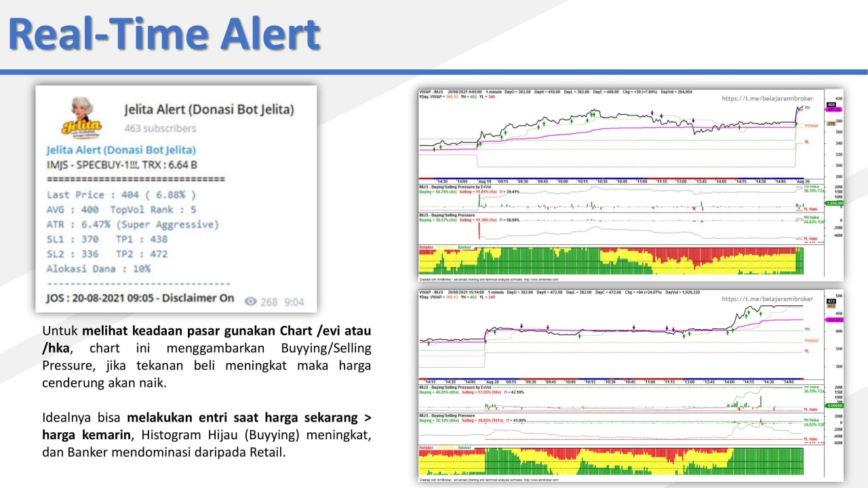Click the black 408 price tag on top chart
The image size is (868, 488).
(831, 105)
